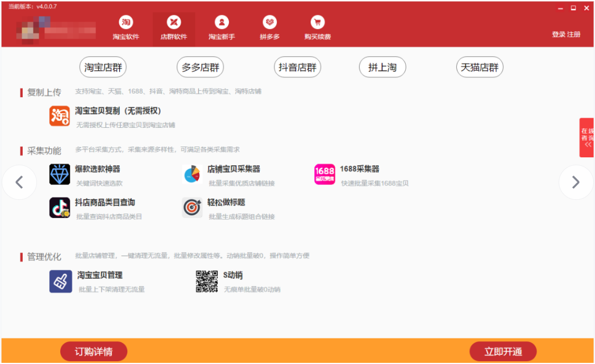Go to next page with right arrow

576,182
